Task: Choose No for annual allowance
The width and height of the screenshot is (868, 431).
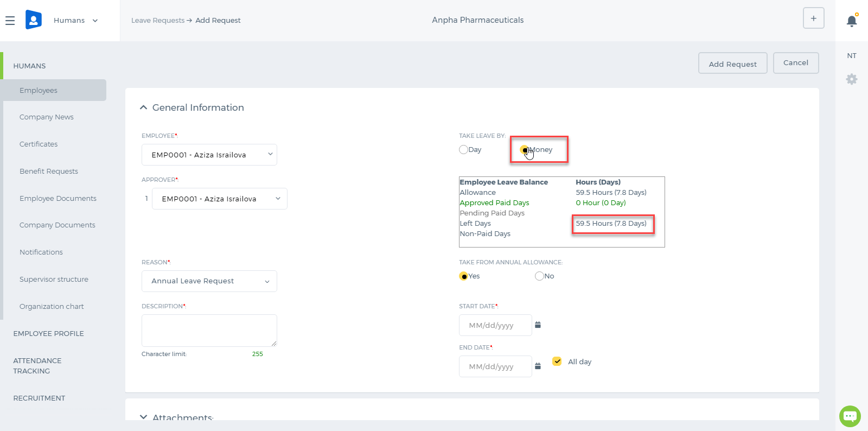Action: pyautogui.click(x=539, y=276)
